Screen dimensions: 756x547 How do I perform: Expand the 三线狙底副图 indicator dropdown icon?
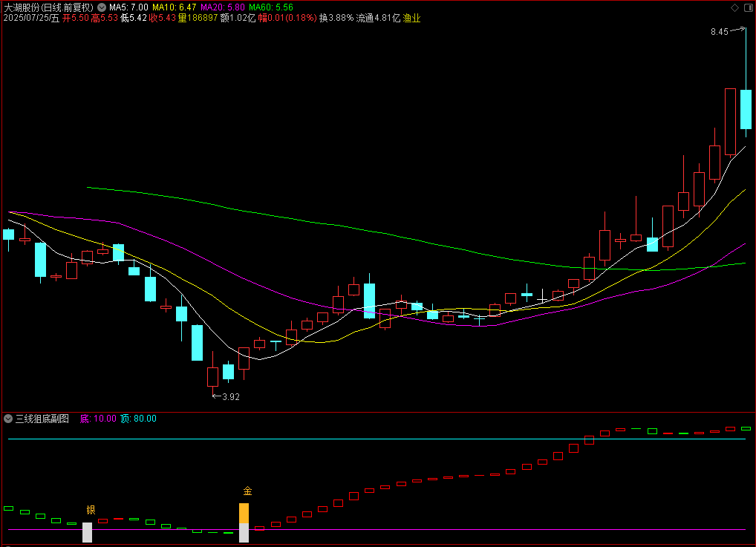(x=8, y=419)
